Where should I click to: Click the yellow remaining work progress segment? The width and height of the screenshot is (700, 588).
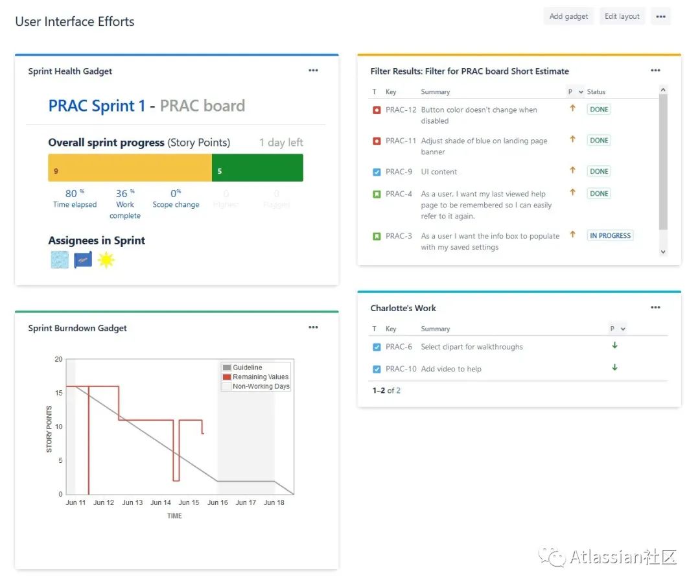pyautogui.click(x=130, y=168)
